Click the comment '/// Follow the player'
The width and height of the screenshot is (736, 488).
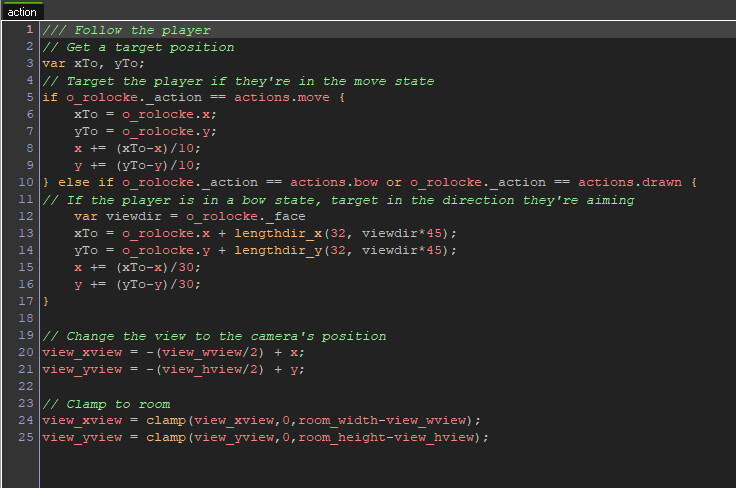(126, 30)
